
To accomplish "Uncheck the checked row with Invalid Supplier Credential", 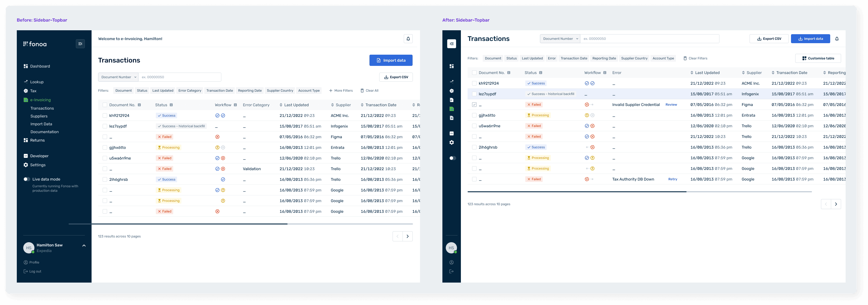I will [474, 105].
